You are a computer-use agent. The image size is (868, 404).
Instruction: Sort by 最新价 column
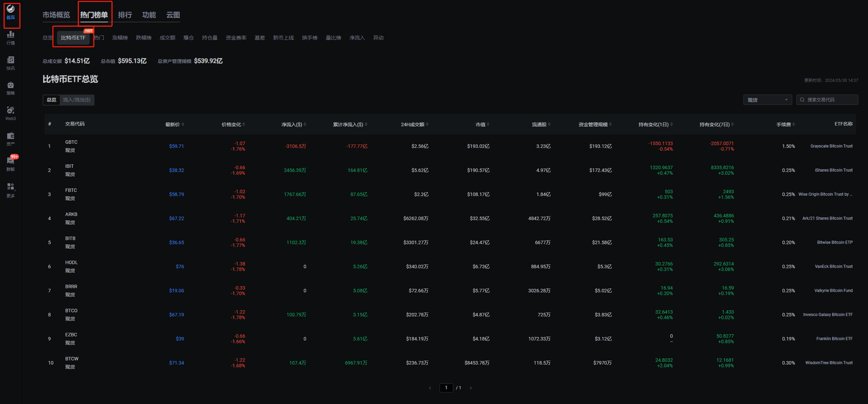(174, 124)
